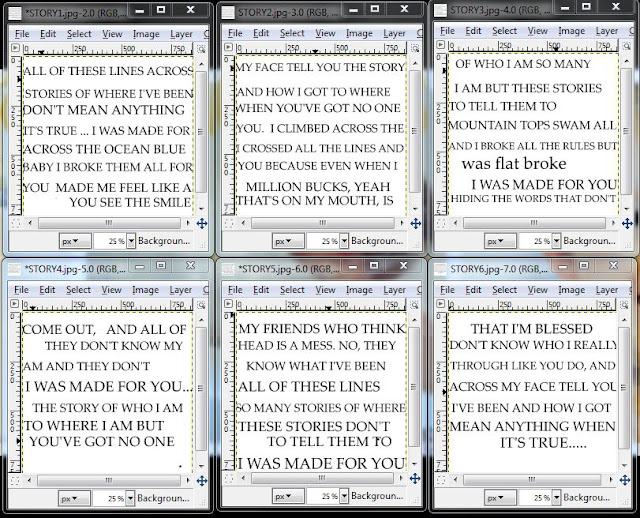The width and height of the screenshot is (640, 518).
Task: Open image menu button in STORY3 ruler corner
Action: coord(441,45)
